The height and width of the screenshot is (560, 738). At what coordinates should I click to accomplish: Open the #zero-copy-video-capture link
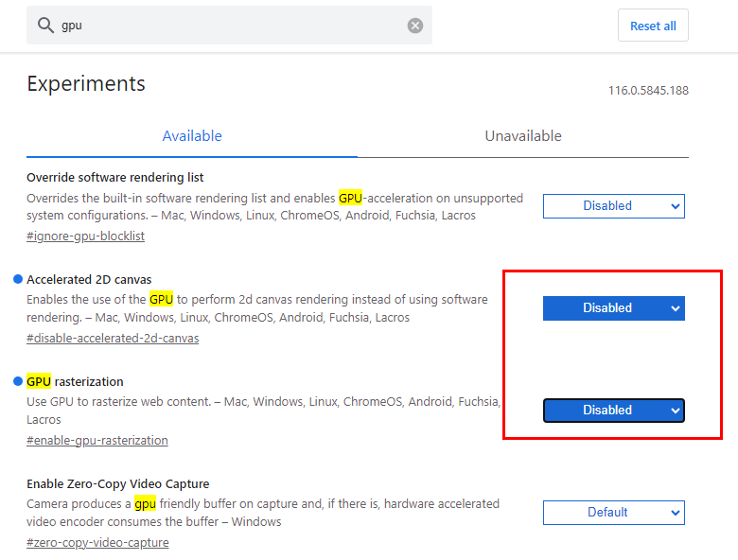tap(97, 543)
